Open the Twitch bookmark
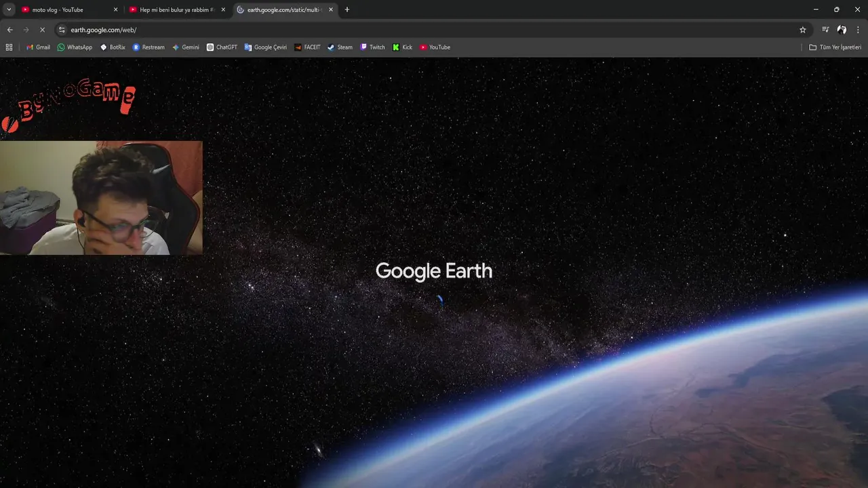Viewport: 868px width, 488px height. (372, 47)
